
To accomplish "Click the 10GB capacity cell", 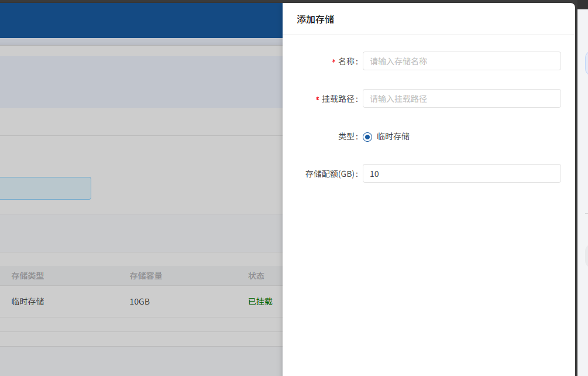I will (x=140, y=302).
